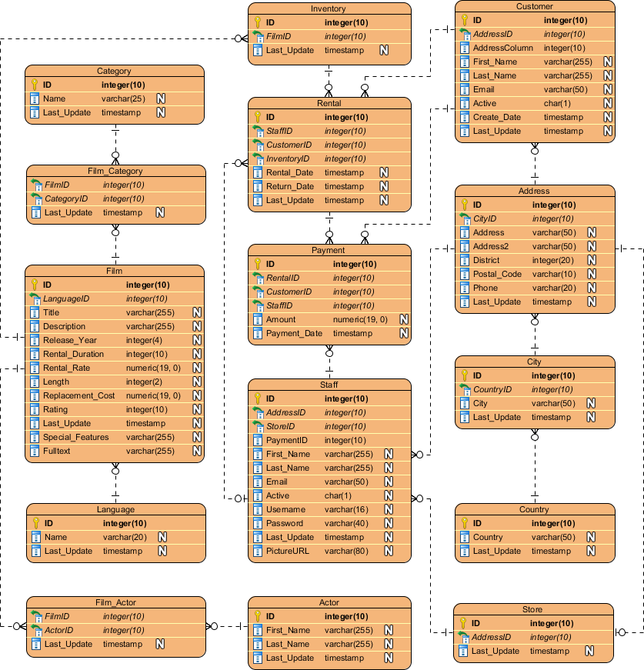Image resolution: width=644 pixels, height=670 pixels.
Task: Collapse the Customer table entity
Action: point(534,7)
